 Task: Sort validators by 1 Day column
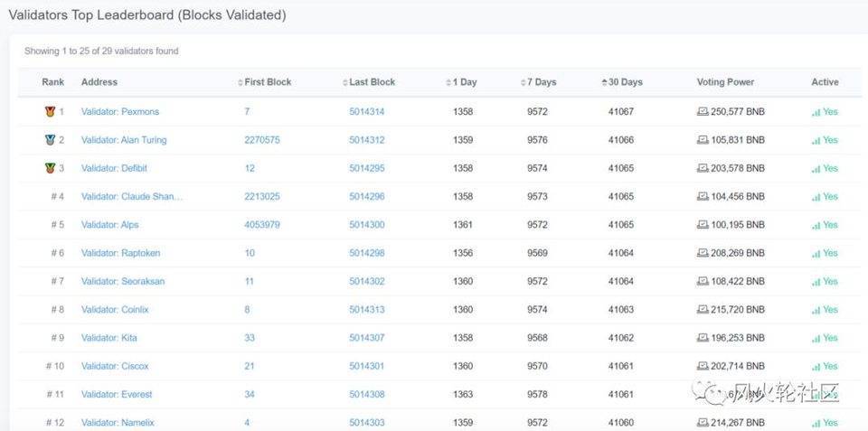463,82
